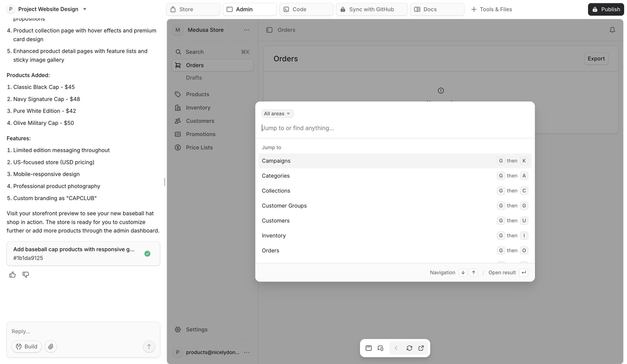627x364 pixels.
Task: Click the Reply text field
Action: [83, 331]
